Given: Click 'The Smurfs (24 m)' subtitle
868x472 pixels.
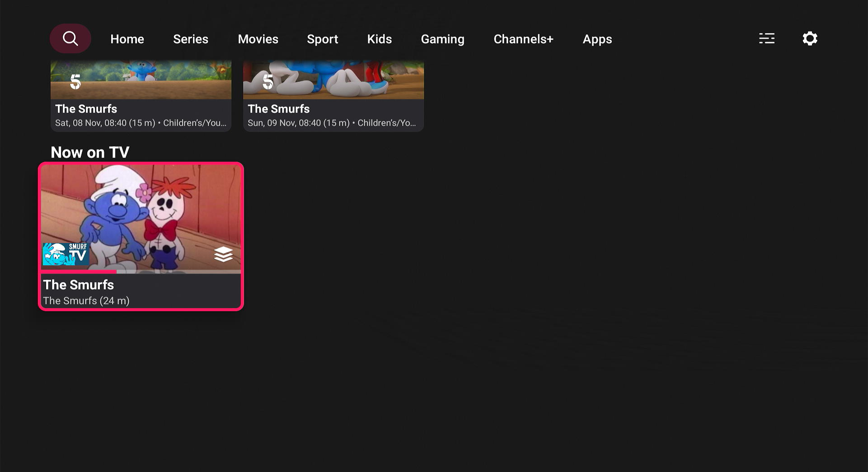Looking at the screenshot, I should coord(86,301).
